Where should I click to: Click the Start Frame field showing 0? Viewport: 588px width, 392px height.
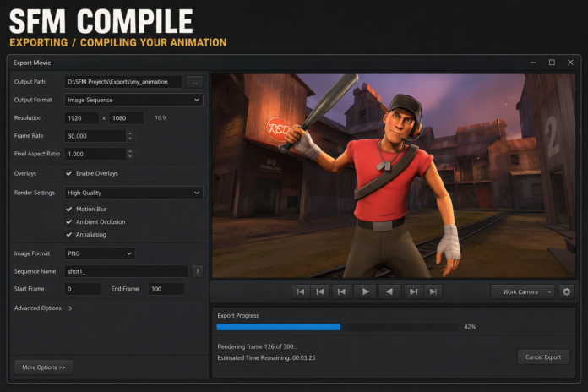(x=83, y=289)
